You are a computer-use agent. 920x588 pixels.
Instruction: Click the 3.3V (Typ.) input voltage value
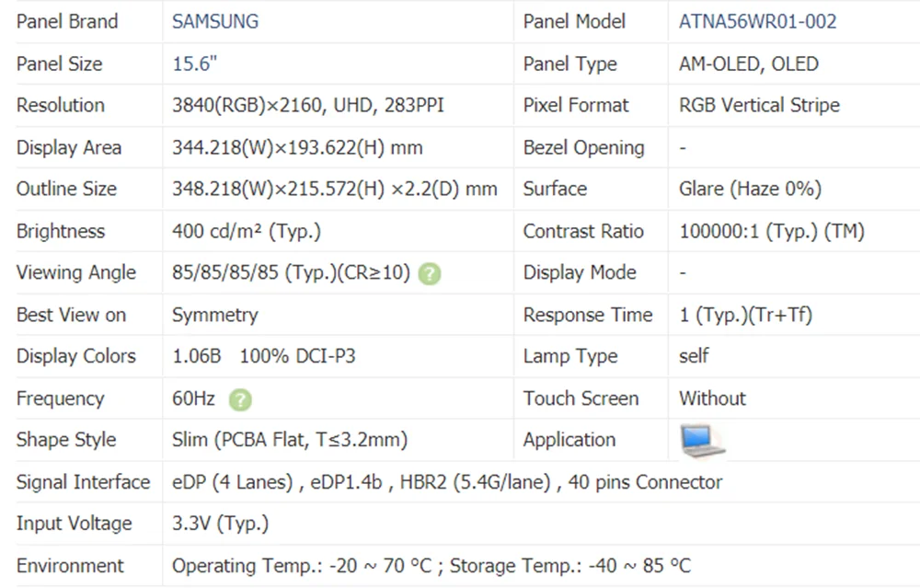(220, 524)
